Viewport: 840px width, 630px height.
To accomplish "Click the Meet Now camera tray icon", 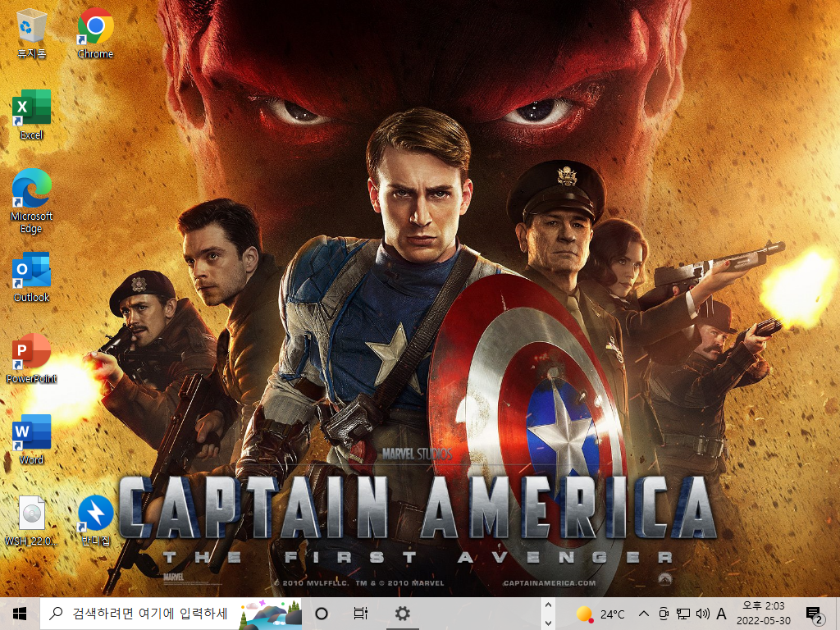I will click(664, 614).
